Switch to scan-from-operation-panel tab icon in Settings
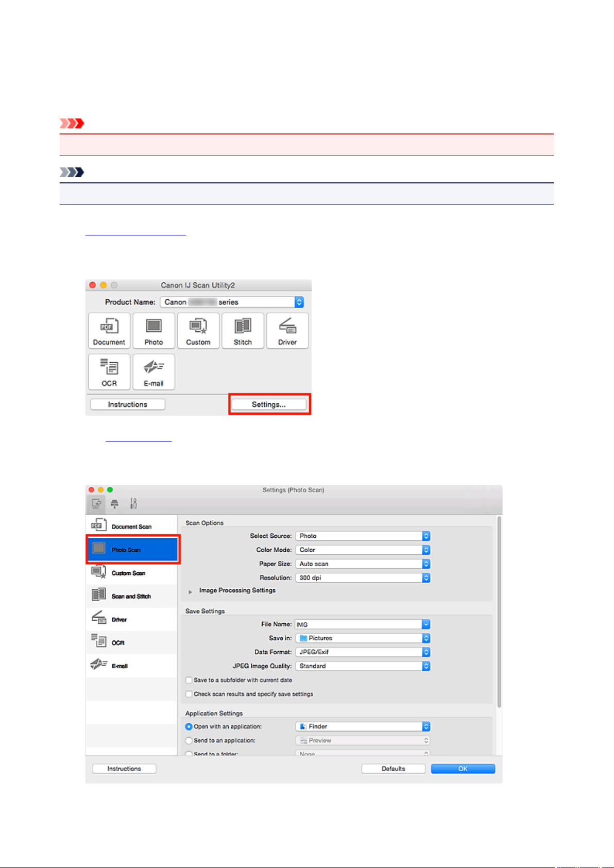The image size is (614, 868). point(115,504)
